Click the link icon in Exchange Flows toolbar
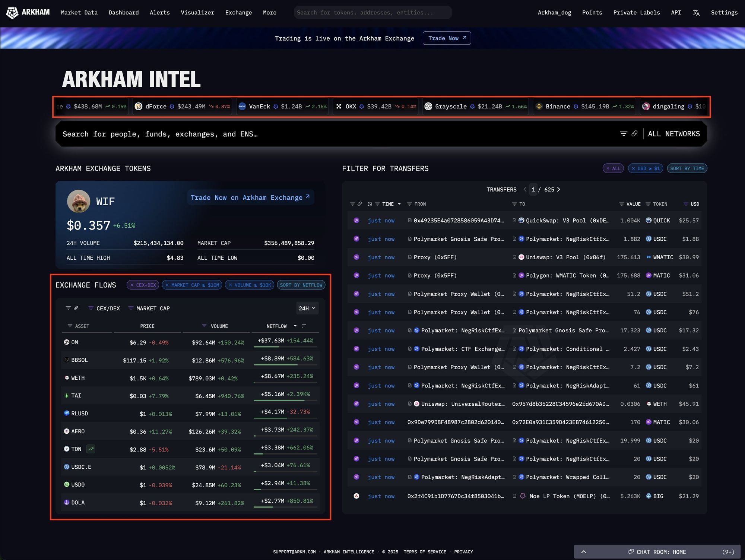The height and width of the screenshot is (560, 745). tap(76, 308)
